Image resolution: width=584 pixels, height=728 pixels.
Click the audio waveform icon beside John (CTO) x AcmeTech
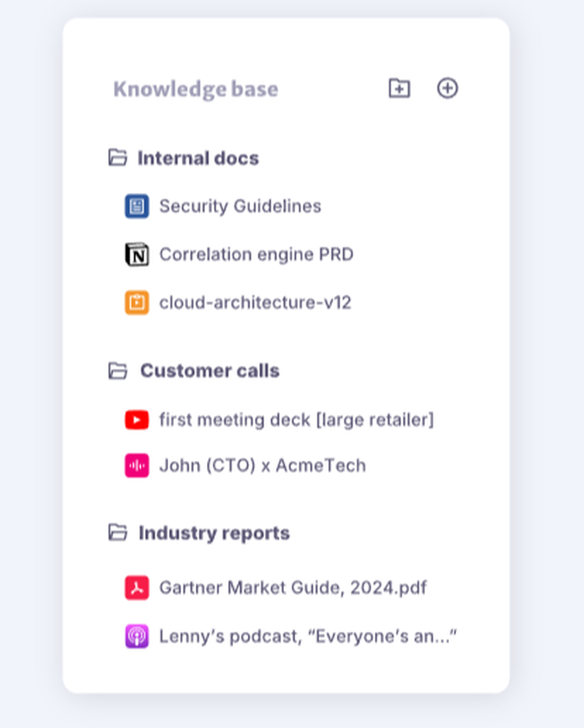click(x=136, y=466)
